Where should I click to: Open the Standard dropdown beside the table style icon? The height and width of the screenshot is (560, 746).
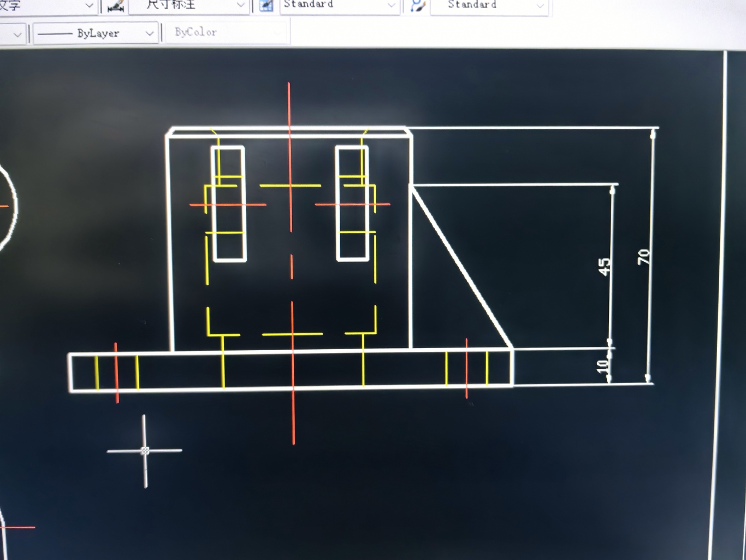[339, 6]
